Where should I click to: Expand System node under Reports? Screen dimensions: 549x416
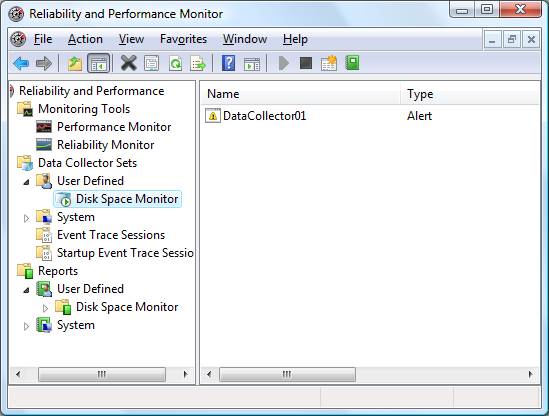pyautogui.click(x=26, y=326)
